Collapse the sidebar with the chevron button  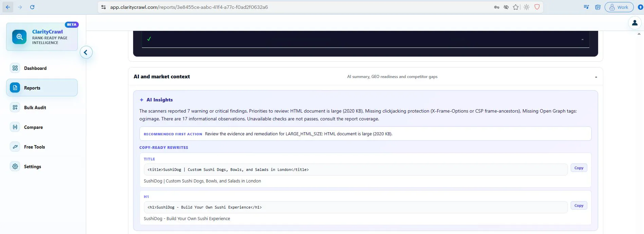point(86,52)
